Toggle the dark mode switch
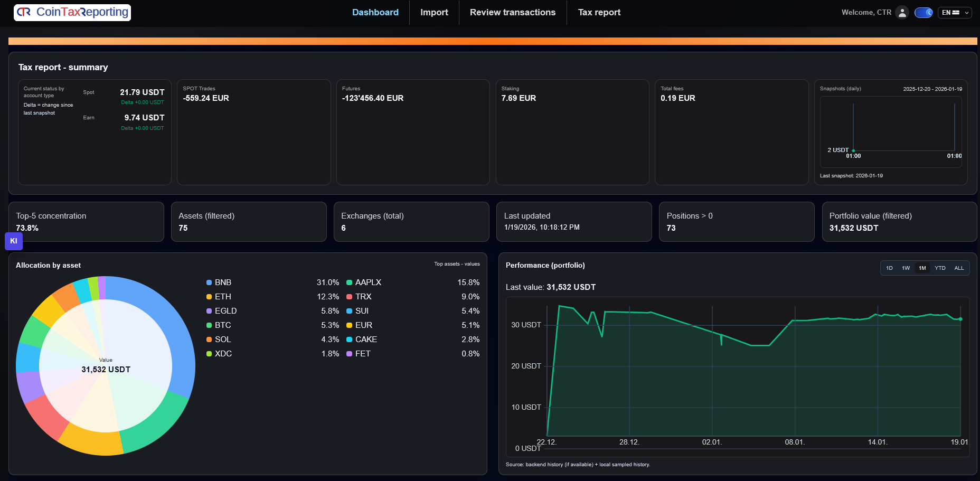The width and height of the screenshot is (980, 481). pos(924,12)
